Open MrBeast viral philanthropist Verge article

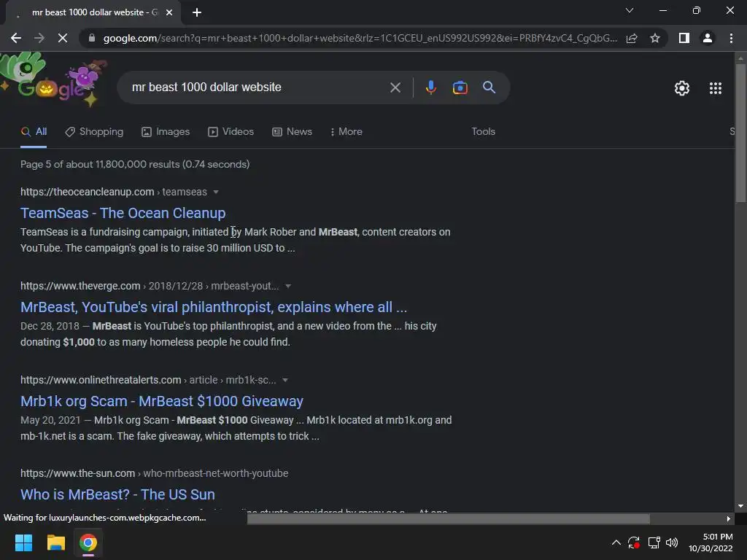214,307
